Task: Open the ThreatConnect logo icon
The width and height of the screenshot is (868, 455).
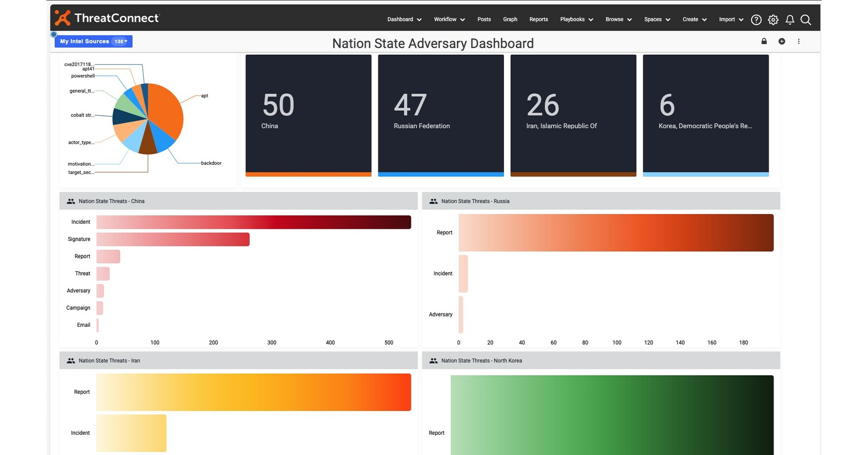Action: (62, 18)
